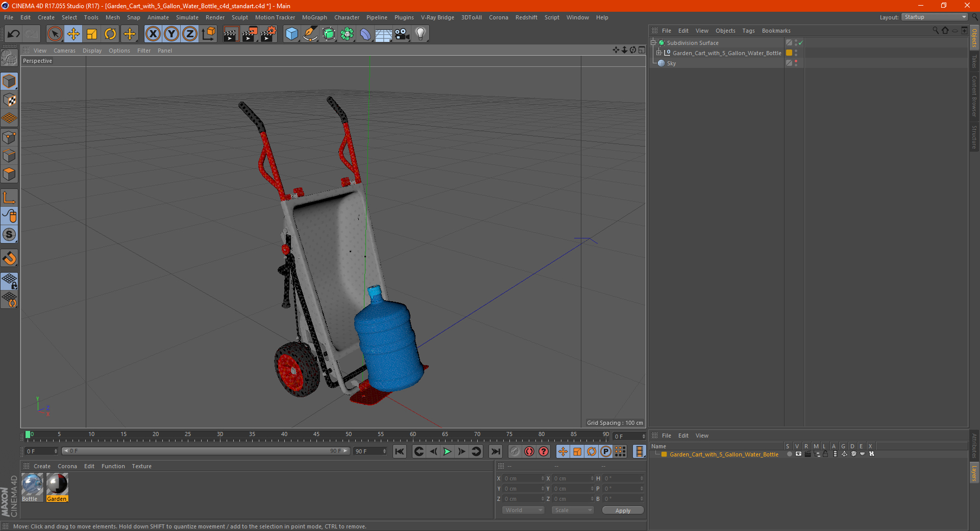Expand Garden_Cart_with_5_Gallon_Water_Bottle tree item

click(x=659, y=53)
